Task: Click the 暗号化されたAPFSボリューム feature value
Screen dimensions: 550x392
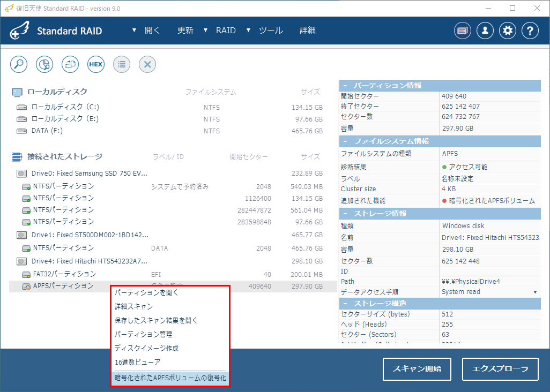Action: pos(488,201)
